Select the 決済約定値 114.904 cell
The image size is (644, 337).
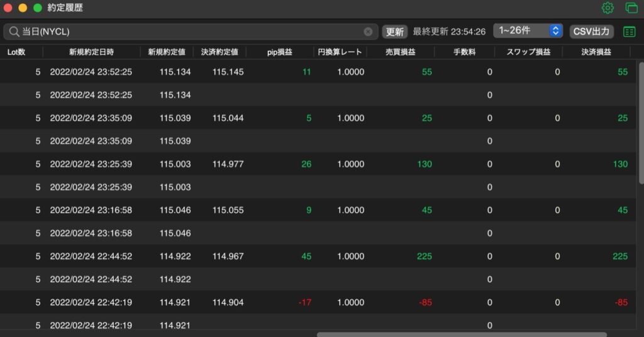pyautogui.click(x=228, y=302)
